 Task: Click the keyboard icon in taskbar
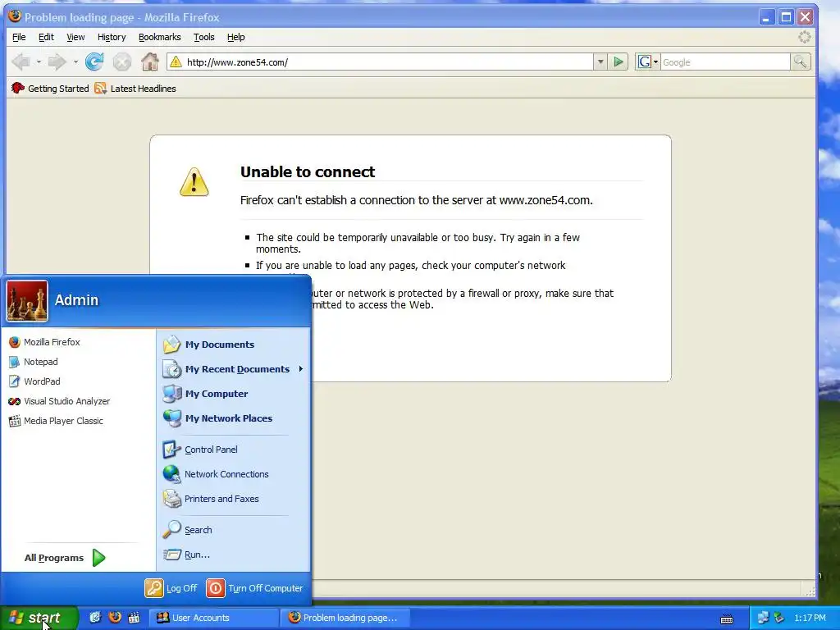coord(727,619)
